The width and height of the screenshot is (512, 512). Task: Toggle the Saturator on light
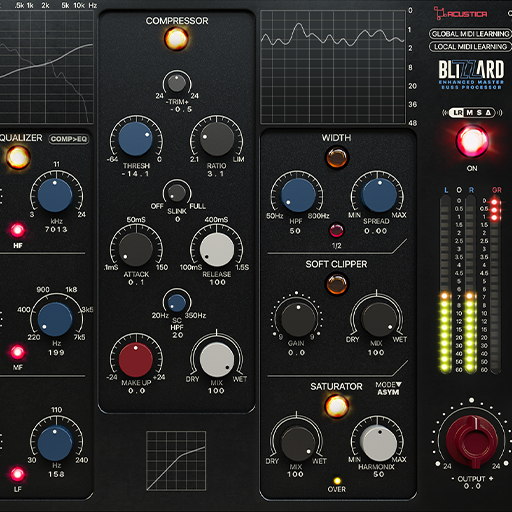(x=337, y=406)
